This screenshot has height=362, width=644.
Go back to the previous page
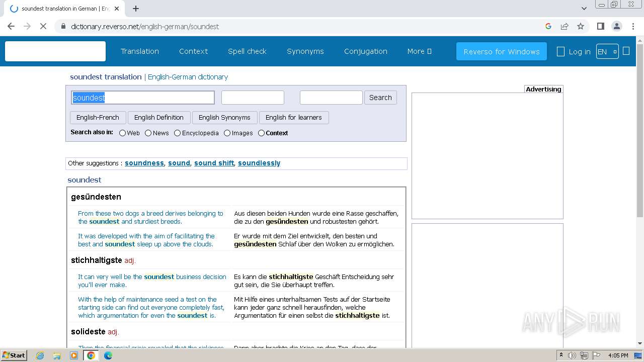(x=11, y=26)
